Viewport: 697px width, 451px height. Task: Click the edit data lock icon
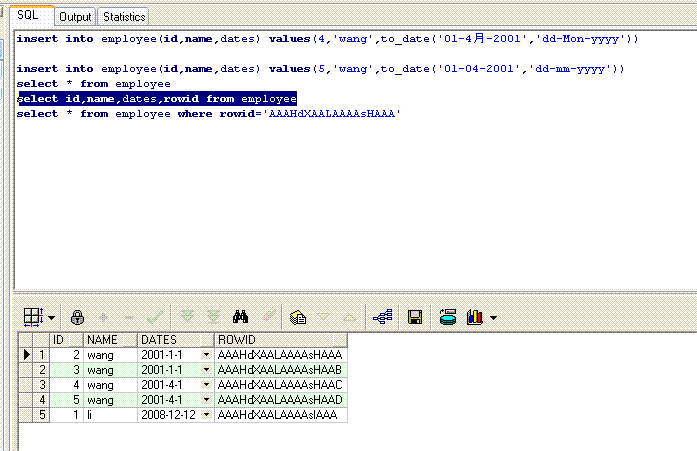point(77,317)
